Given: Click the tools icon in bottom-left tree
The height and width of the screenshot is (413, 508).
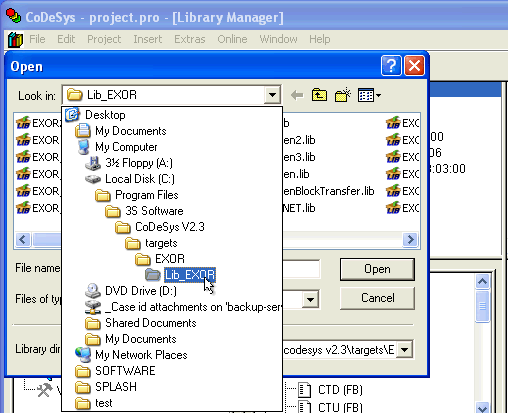Looking at the screenshot, I should pos(45,390).
